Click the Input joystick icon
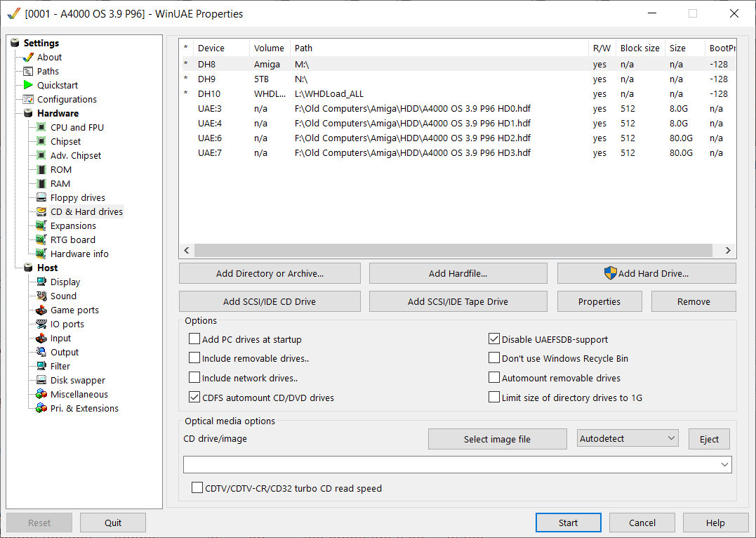This screenshot has height=538, width=756. (x=41, y=338)
